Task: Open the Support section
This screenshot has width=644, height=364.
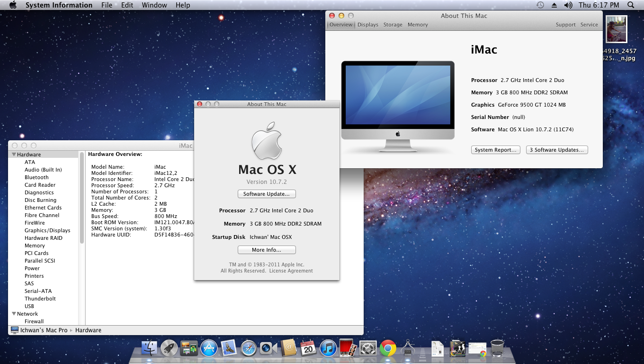Action: 565,25
